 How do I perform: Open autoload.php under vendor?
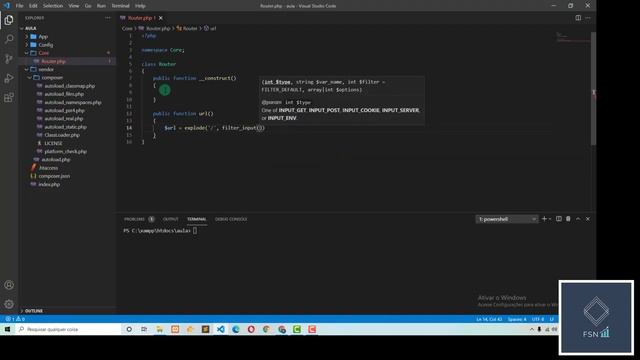(x=56, y=160)
